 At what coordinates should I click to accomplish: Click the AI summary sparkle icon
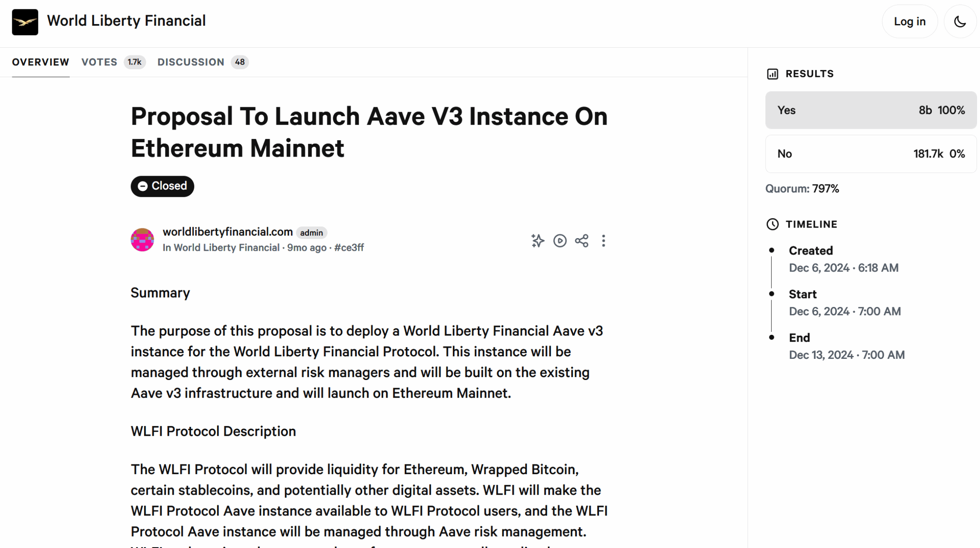538,241
